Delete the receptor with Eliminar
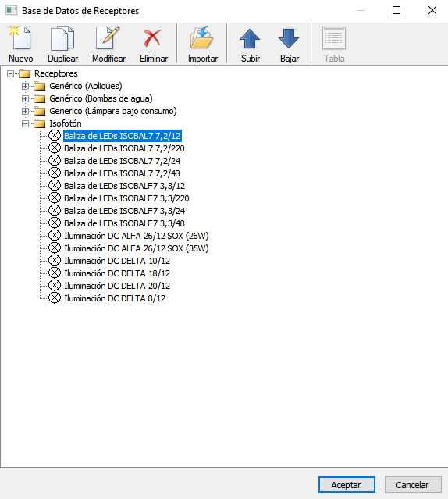The width and height of the screenshot is (448, 499). 154,45
